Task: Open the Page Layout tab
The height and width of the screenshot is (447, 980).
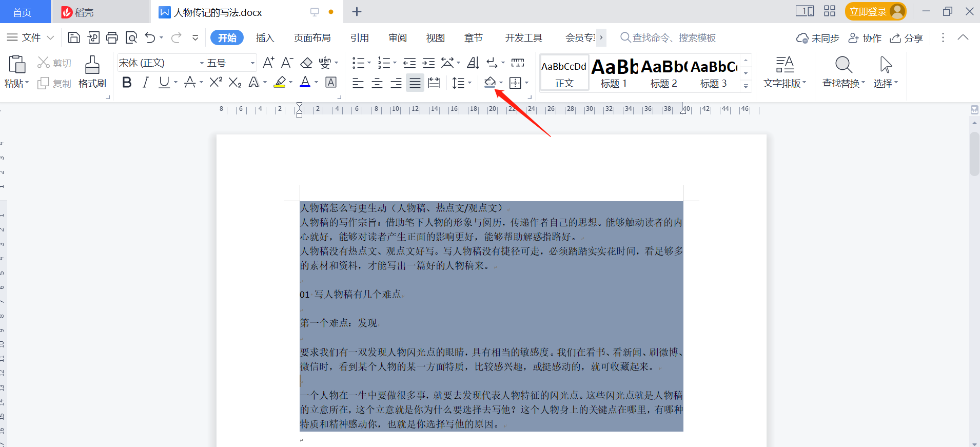Action: [312, 38]
